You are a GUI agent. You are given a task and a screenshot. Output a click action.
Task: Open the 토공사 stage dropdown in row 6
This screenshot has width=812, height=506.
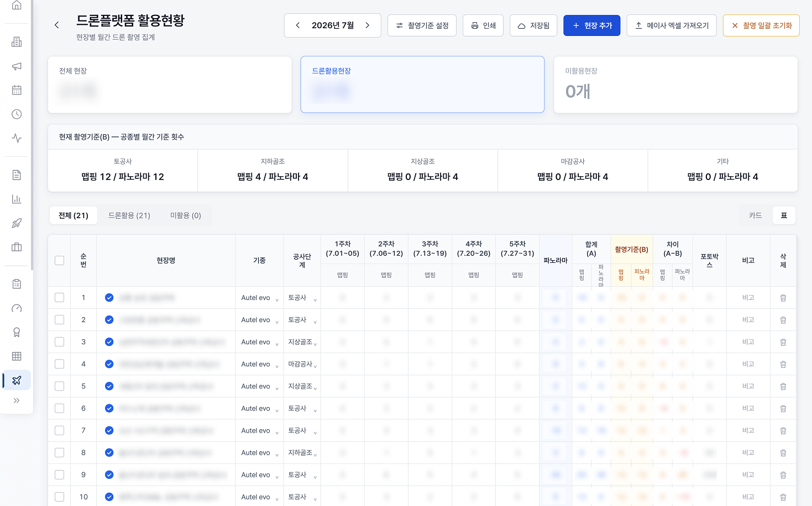click(x=302, y=408)
